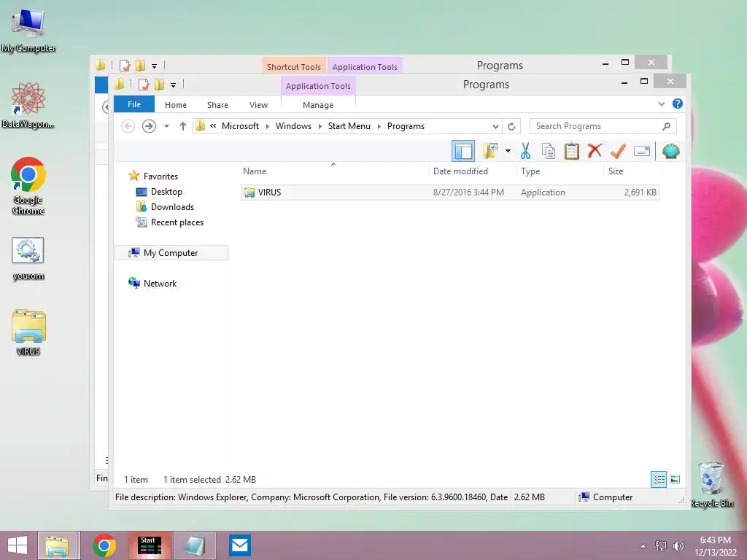Click properties icon in back window title bar
The image size is (747, 560).
125,66
